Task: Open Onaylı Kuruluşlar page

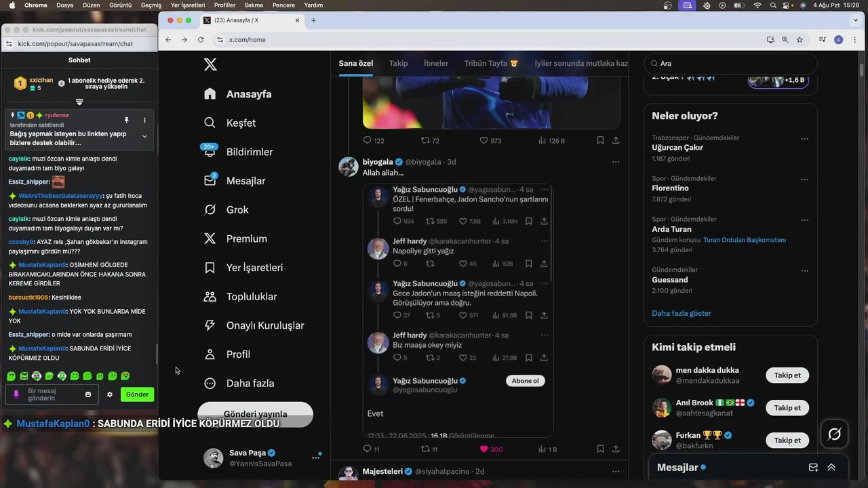Action: tap(254, 325)
